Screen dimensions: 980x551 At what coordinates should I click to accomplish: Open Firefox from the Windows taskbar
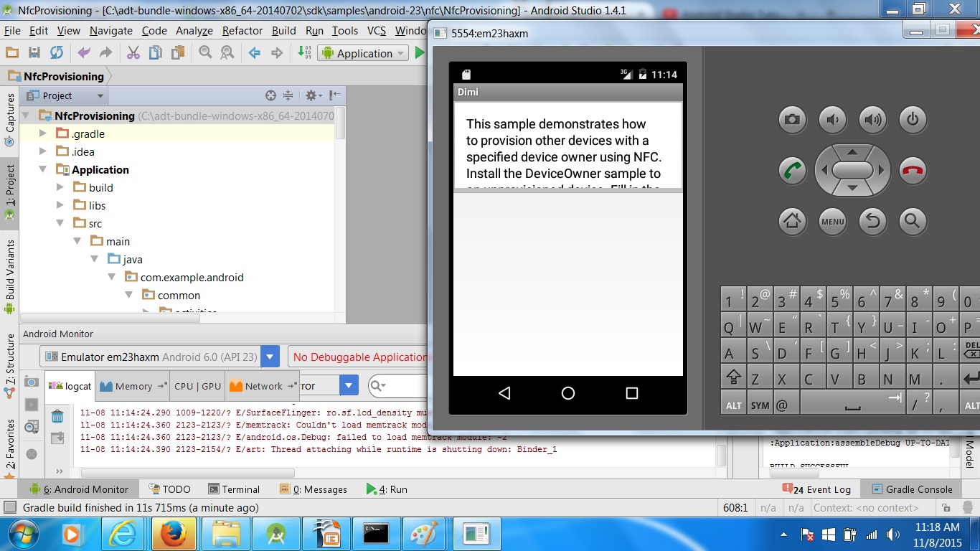174,534
